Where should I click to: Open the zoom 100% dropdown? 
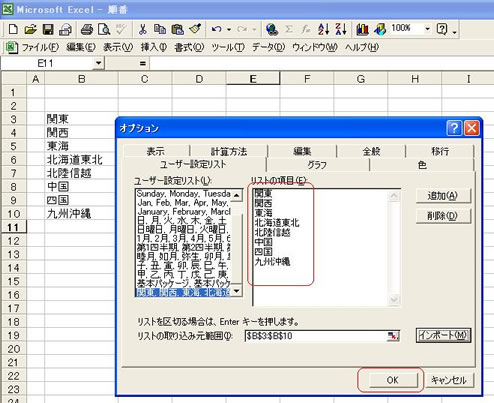[x=427, y=29]
